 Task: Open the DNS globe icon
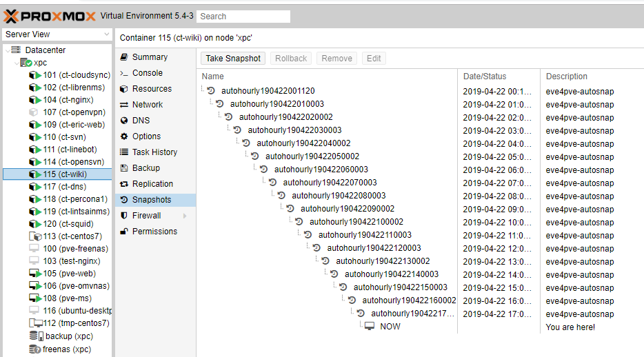click(x=124, y=120)
